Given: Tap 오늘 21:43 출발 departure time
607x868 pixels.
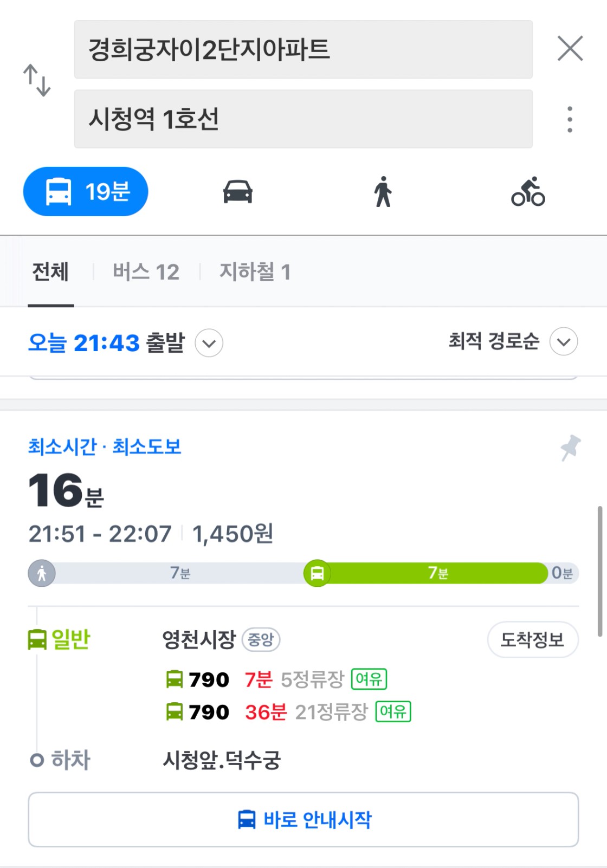Looking at the screenshot, I should (106, 343).
